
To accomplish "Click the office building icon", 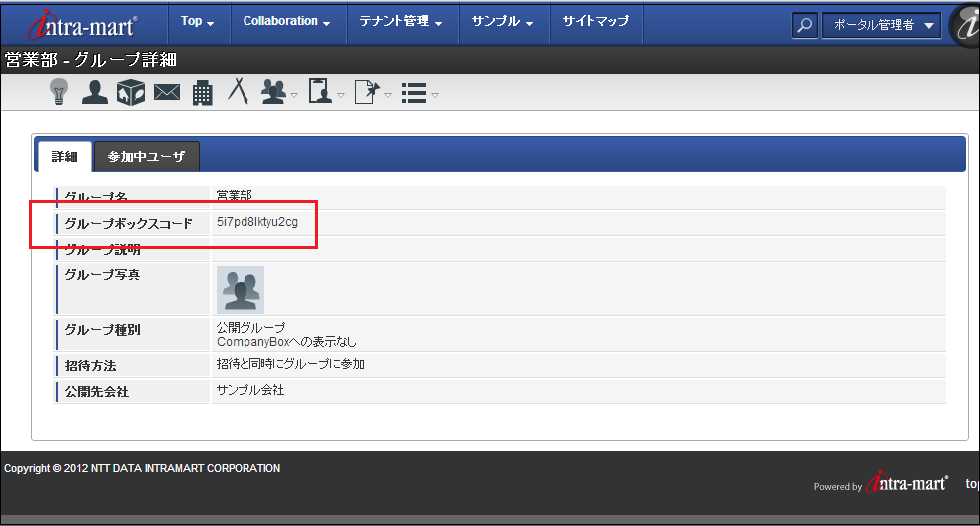I will (x=202, y=93).
